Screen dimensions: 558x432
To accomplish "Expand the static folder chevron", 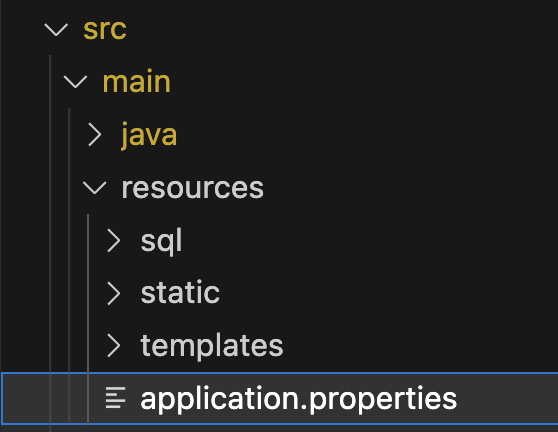I will pyautogui.click(x=114, y=294).
